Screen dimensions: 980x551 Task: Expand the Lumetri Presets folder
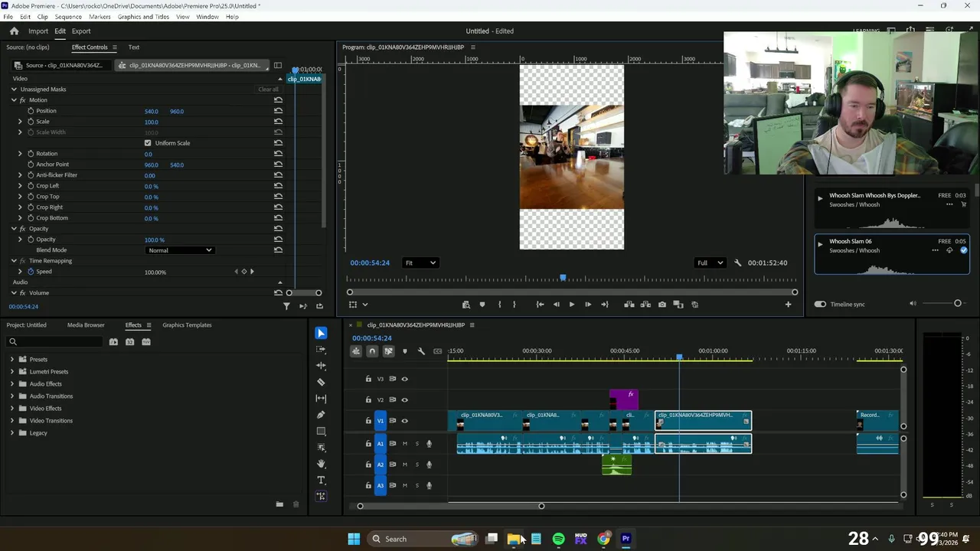(x=12, y=372)
